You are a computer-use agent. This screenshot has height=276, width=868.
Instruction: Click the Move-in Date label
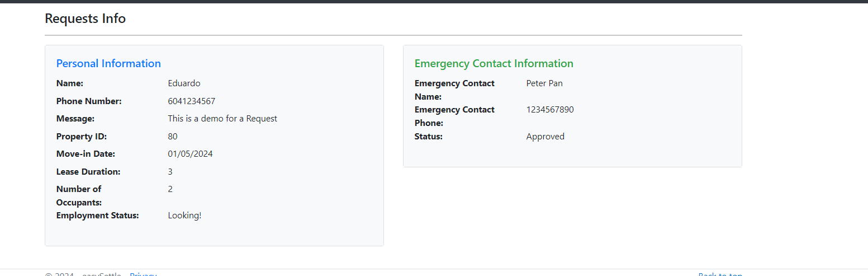[86, 154]
